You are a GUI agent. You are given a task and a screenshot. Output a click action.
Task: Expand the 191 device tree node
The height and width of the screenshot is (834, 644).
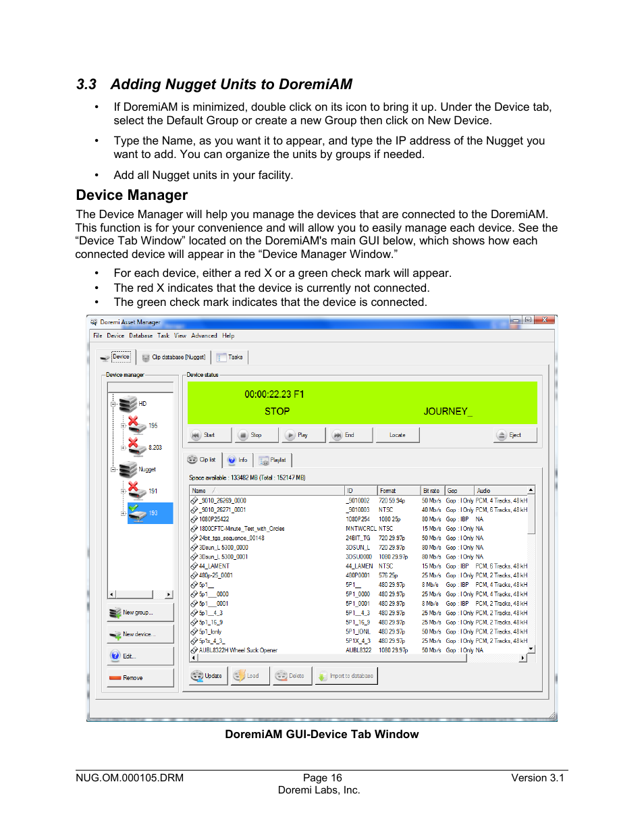tap(123, 491)
